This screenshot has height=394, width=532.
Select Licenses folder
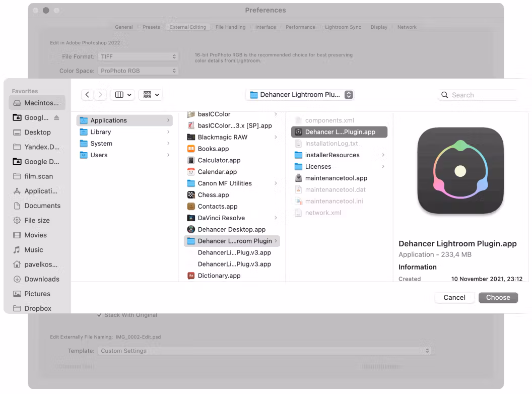pos(339,166)
